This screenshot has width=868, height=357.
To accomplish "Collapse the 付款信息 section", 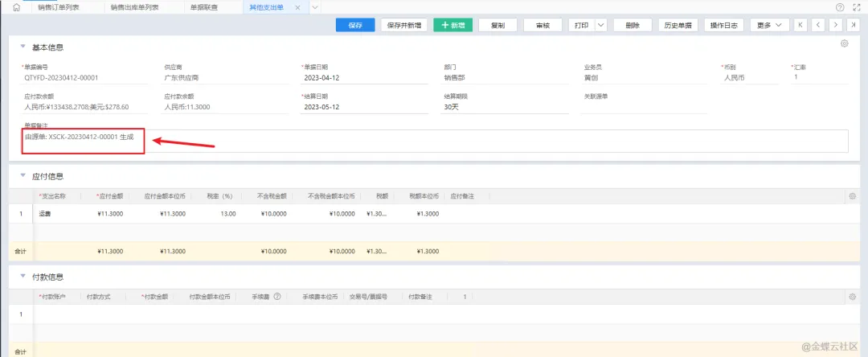I will (x=23, y=276).
